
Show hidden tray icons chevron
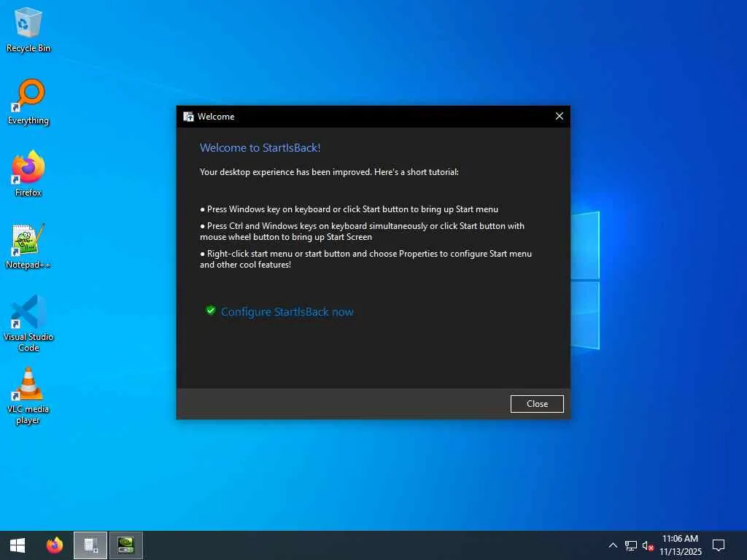click(613, 545)
